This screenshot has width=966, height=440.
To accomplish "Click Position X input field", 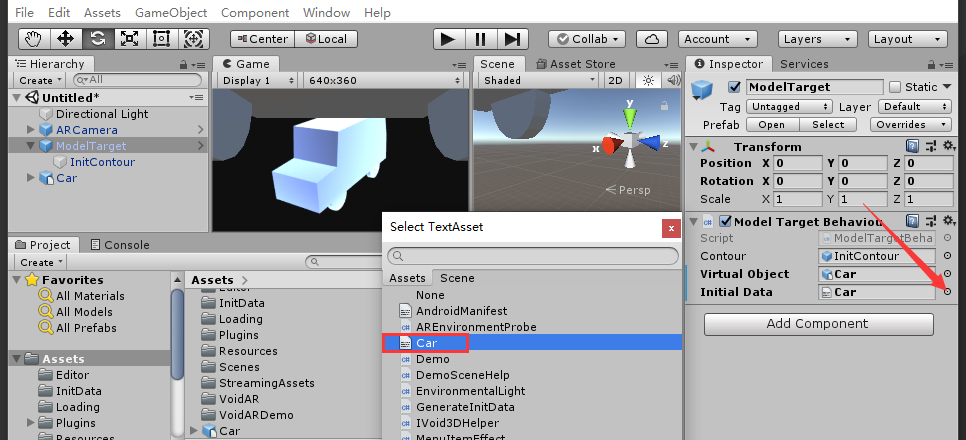I will pyautogui.click(x=798, y=163).
